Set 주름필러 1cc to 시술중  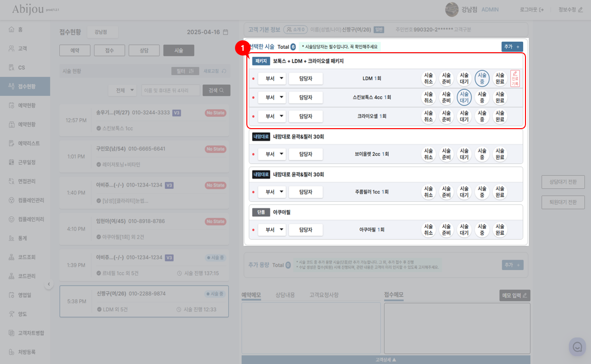[x=482, y=192]
